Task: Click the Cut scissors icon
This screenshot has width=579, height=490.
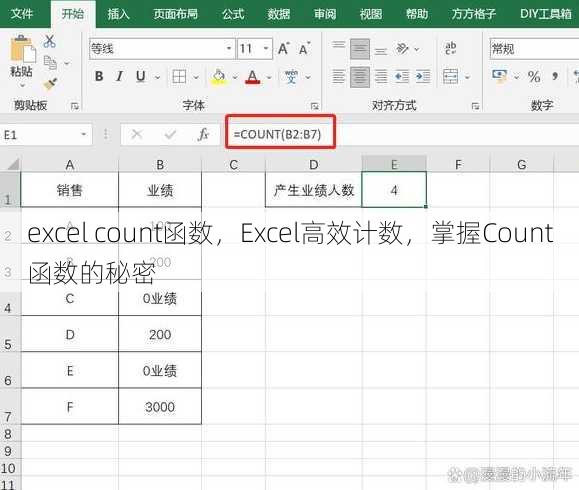Action: tap(49, 41)
